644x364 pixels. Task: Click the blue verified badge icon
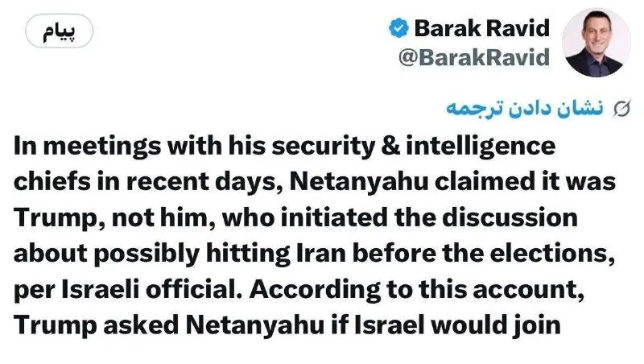pyautogui.click(x=398, y=28)
